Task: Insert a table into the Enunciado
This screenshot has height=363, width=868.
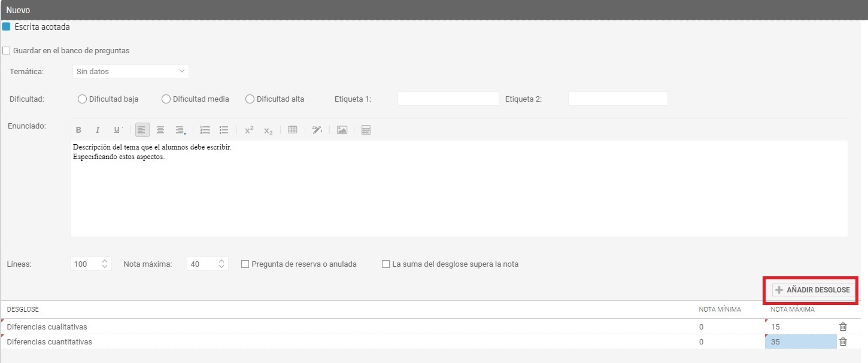Action: point(293,130)
